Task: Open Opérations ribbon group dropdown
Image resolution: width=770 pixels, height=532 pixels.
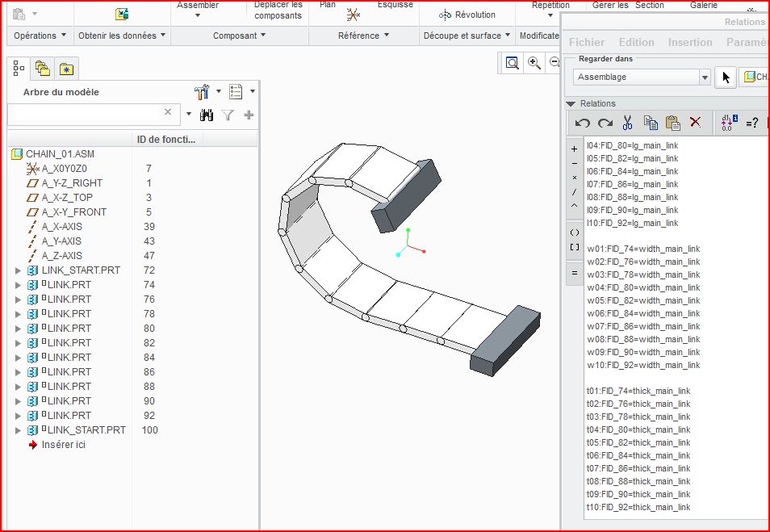Action: click(40, 36)
